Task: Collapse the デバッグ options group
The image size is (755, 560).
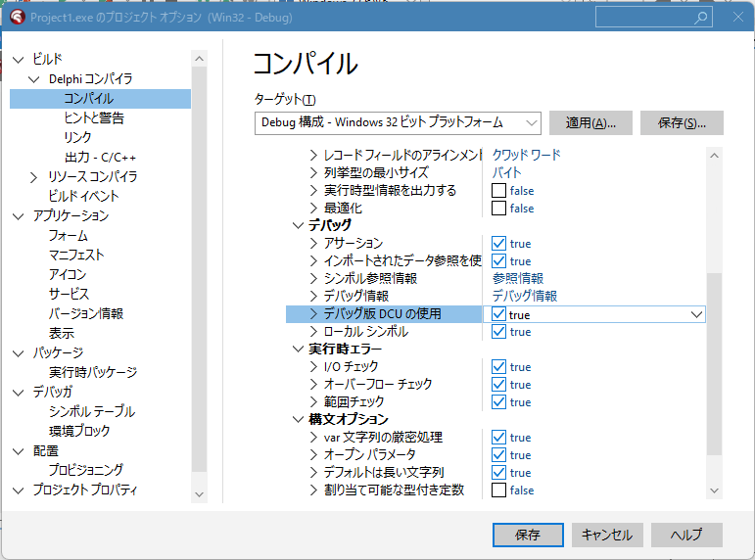Action: pyautogui.click(x=299, y=226)
